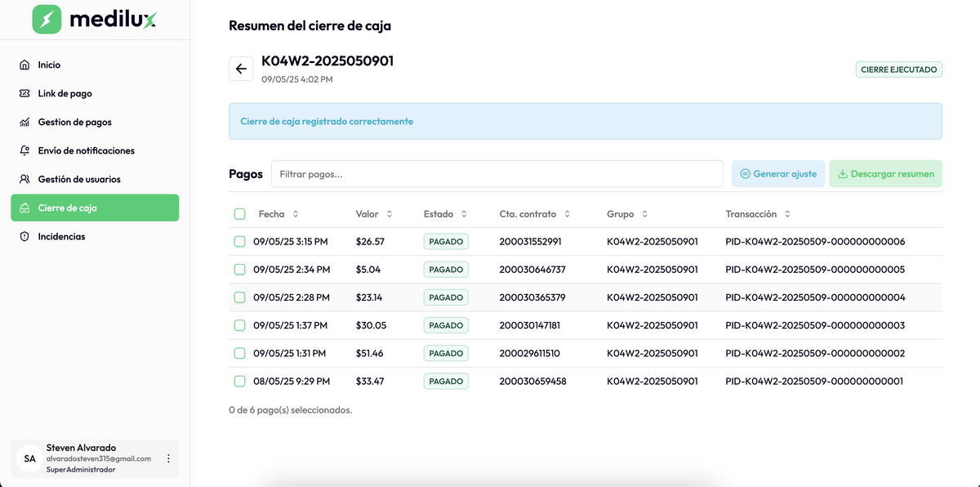
Task: Go back using the left arrow button
Action: coord(241,69)
